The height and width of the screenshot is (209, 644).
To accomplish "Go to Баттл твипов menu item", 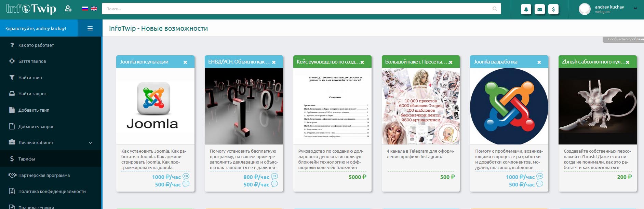I will click(32, 61).
